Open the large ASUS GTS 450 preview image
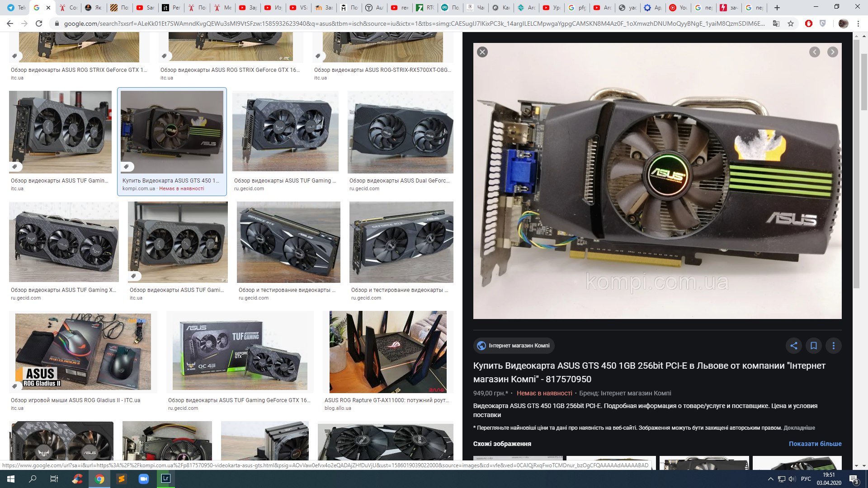This screenshot has width=868, height=488. (x=657, y=181)
